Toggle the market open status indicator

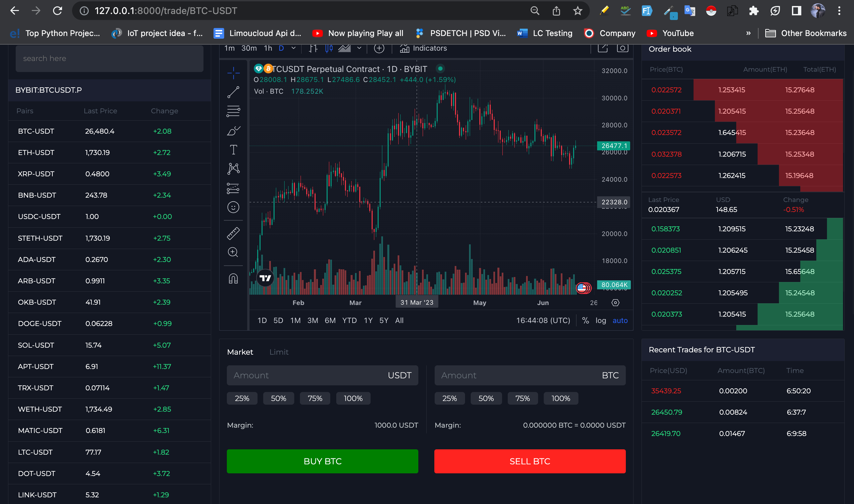pyautogui.click(x=440, y=69)
